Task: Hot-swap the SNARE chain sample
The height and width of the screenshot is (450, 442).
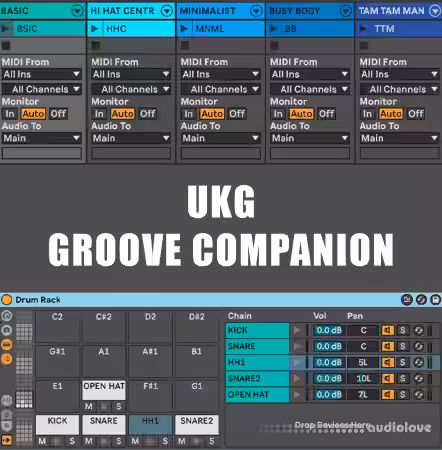Action: 418,346
